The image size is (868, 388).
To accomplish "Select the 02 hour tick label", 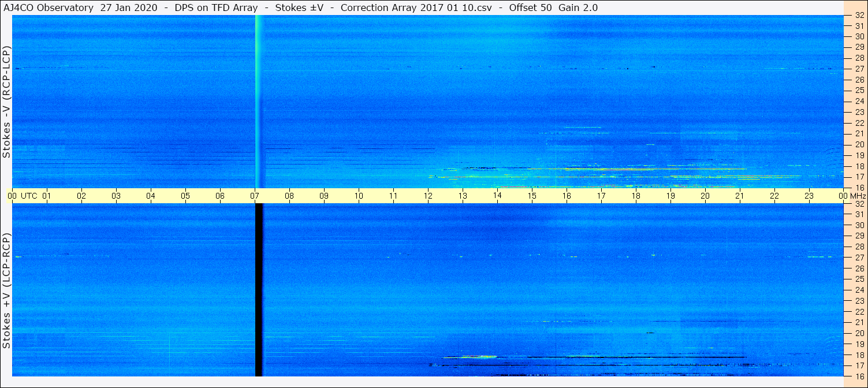I will pos(81,196).
